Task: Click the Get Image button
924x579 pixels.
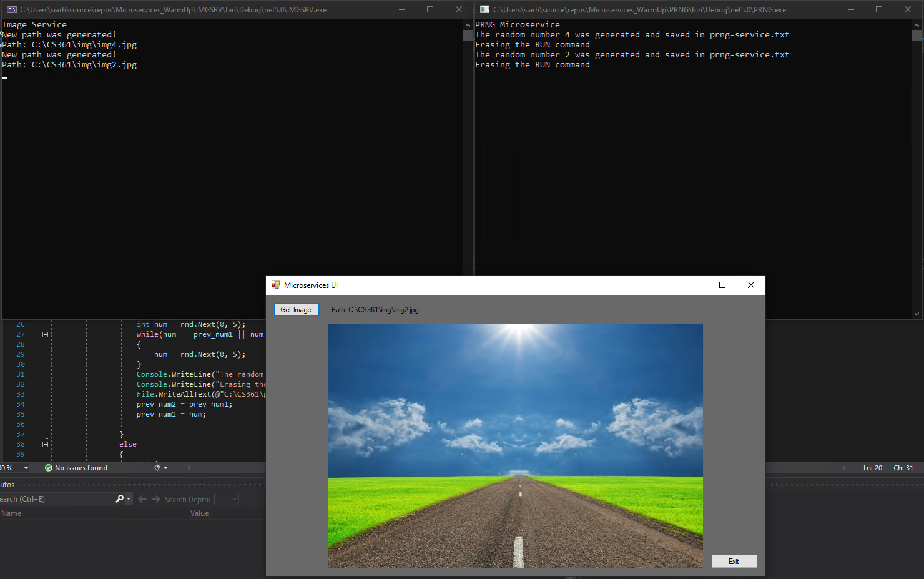Action: (x=296, y=309)
